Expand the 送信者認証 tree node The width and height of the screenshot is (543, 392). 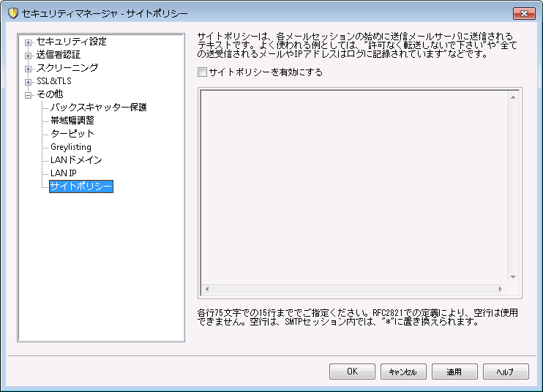coord(28,56)
